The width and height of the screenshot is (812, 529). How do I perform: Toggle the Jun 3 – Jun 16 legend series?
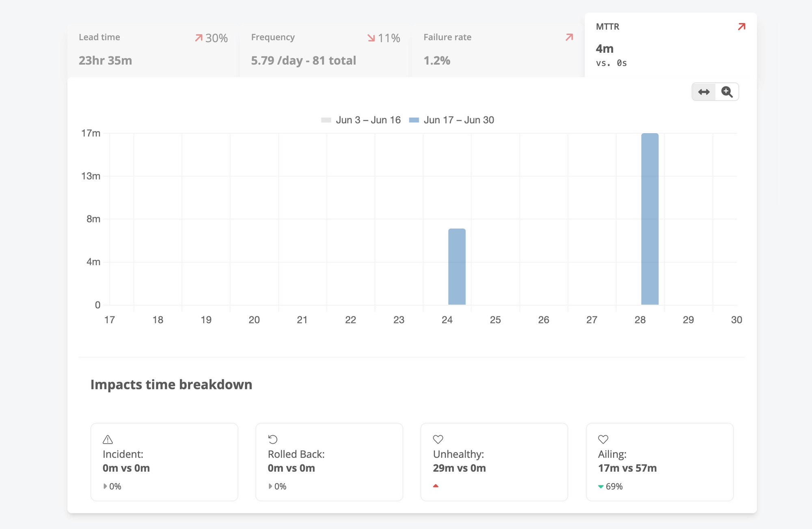361,120
